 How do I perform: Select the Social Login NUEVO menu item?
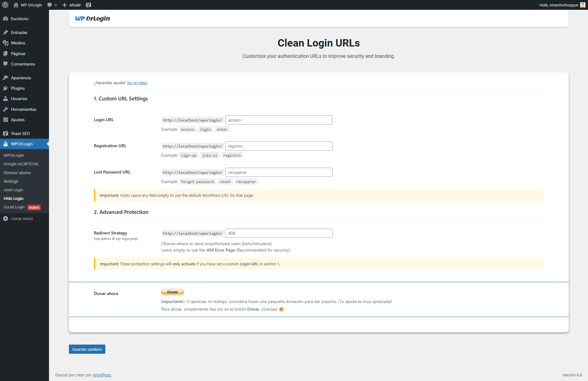14,207
